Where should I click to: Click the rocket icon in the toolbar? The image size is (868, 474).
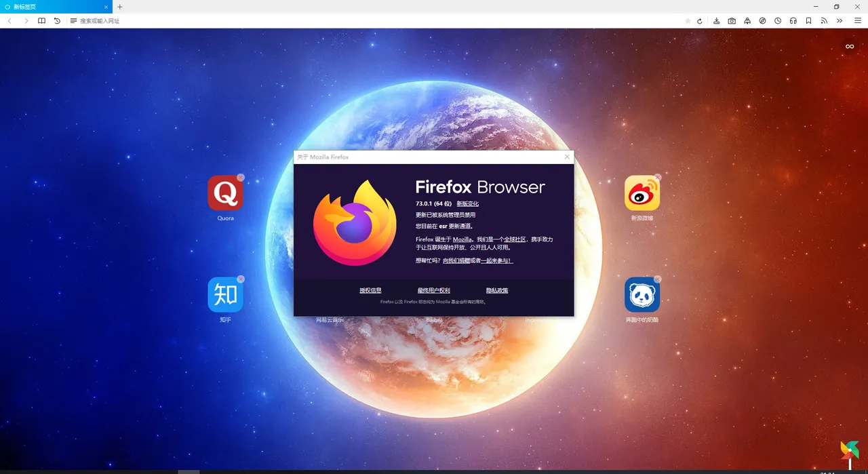tap(747, 21)
